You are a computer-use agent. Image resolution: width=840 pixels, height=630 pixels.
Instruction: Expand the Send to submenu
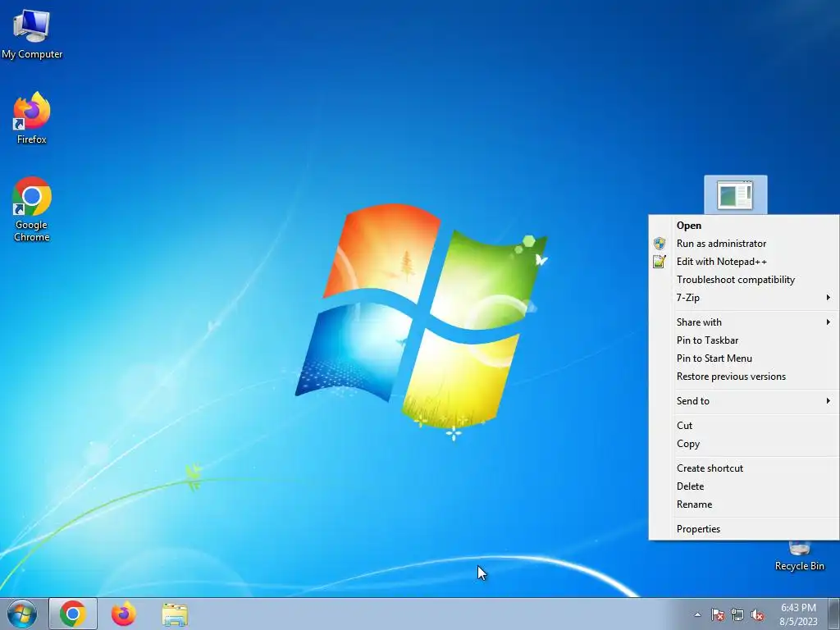point(743,400)
